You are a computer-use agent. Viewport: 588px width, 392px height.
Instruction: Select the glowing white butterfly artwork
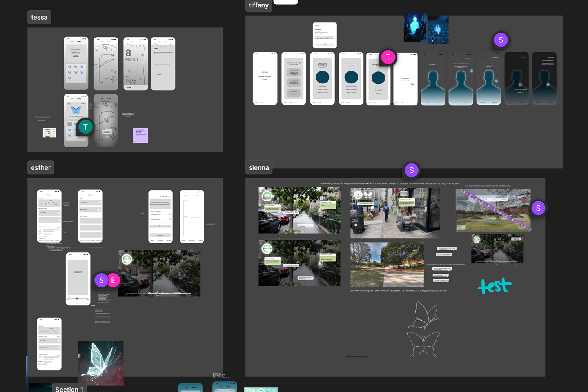point(101,363)
